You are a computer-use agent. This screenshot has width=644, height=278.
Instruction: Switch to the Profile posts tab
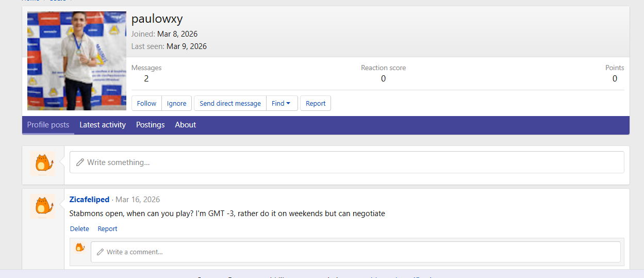click(48, 125)
